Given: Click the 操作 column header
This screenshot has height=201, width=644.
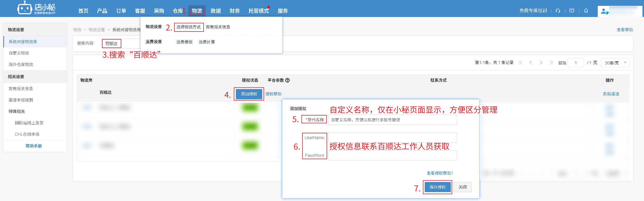Looking at the screenshot, I should click(x=610, y=80).
